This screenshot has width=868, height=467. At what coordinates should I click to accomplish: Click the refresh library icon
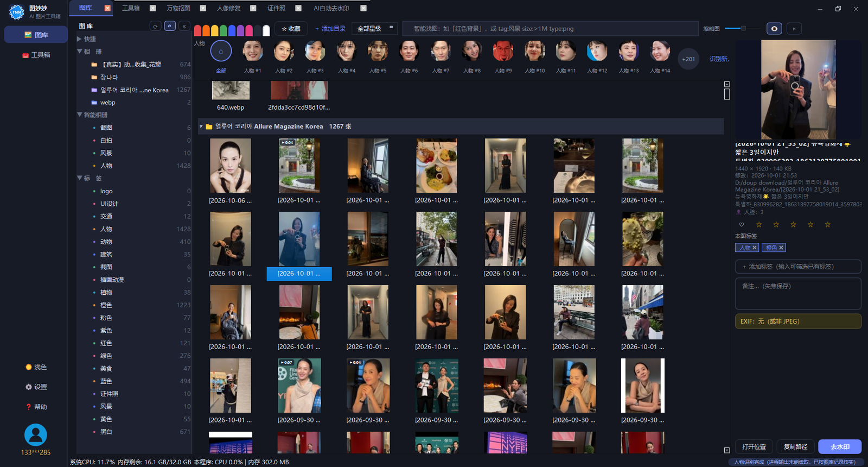click(x=155, y=26)
